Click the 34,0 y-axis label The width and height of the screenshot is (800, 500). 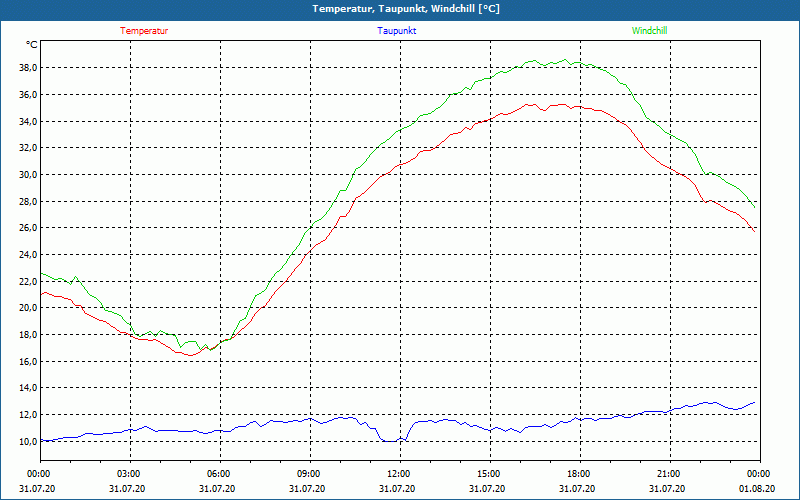pyautogui.click(x=28, y=121)
